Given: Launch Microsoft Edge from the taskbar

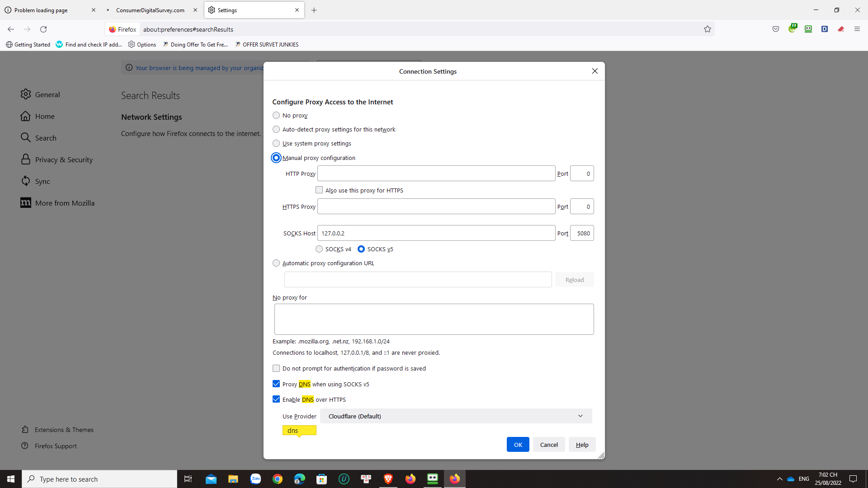Looking at the screenshot, I should [x=300, y=479].
